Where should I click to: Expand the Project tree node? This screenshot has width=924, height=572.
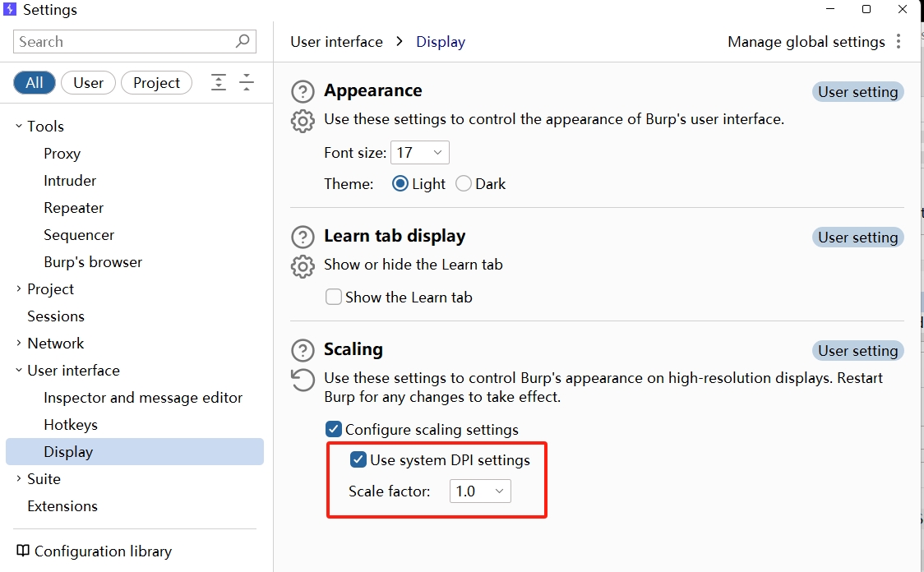[19, 288]
